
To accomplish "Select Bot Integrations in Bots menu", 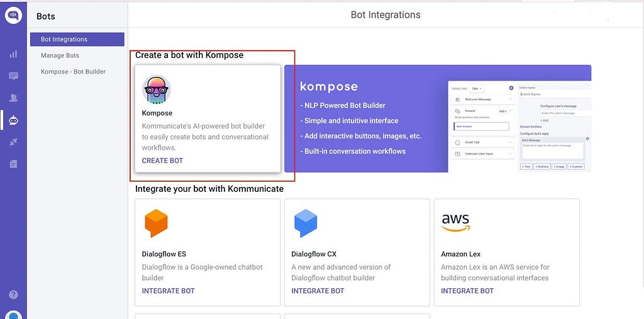I will (x=77, y=40).
